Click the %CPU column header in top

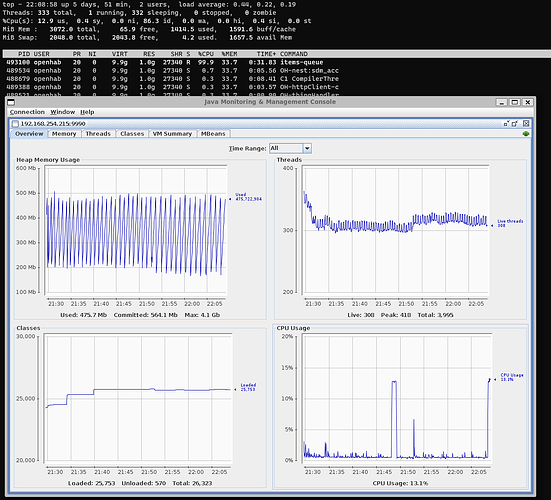pos(206,54)
